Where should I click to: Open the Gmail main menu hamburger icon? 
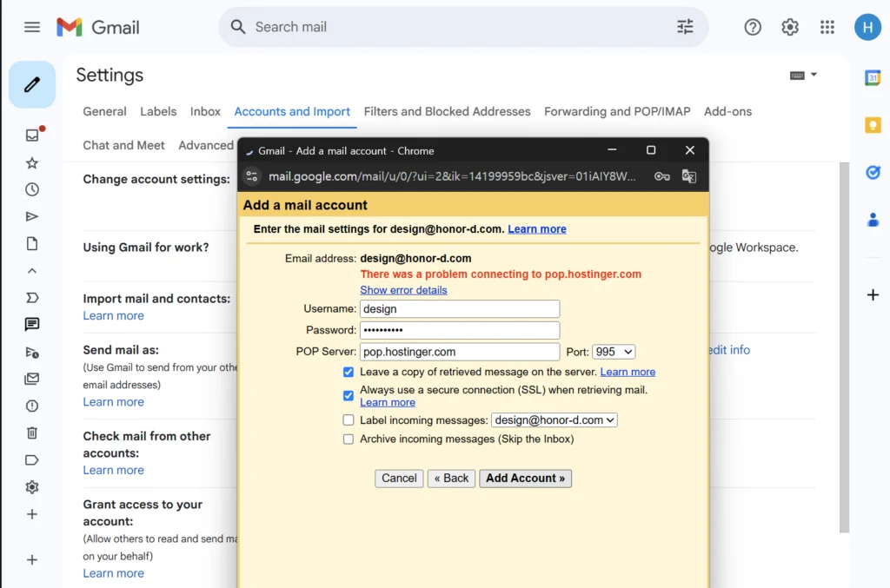pyautogui.click(x=32, y=27)
